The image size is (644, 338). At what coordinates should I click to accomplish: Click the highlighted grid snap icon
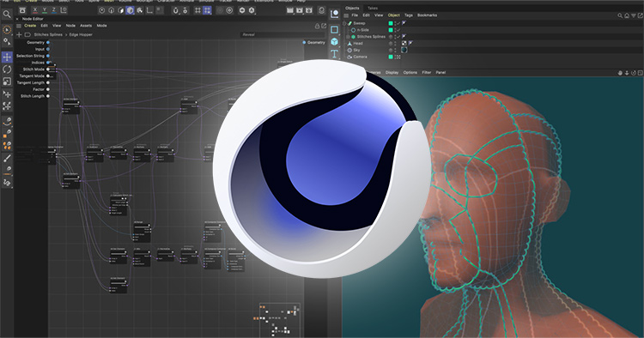tap(208, 10)
